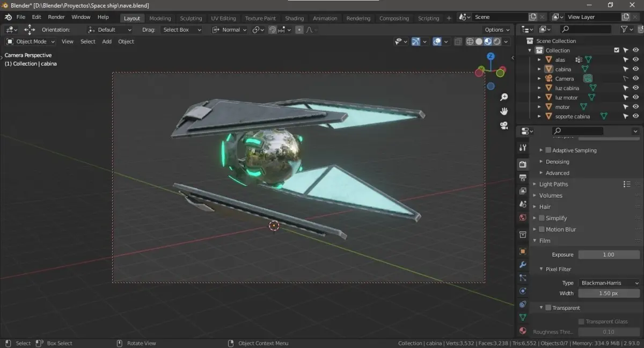Screen dimensions: 644x348
Task: Click the zoom magnifier in the viewport
Action: click(x=504, y=97)
